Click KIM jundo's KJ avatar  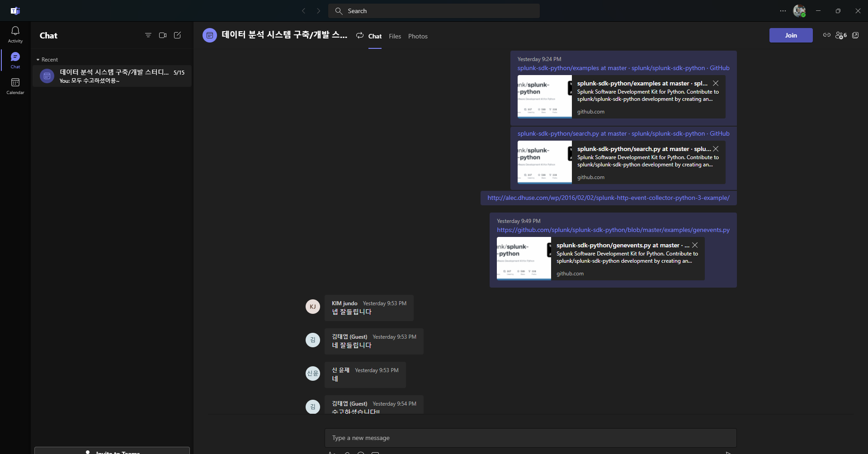point(313,307)
